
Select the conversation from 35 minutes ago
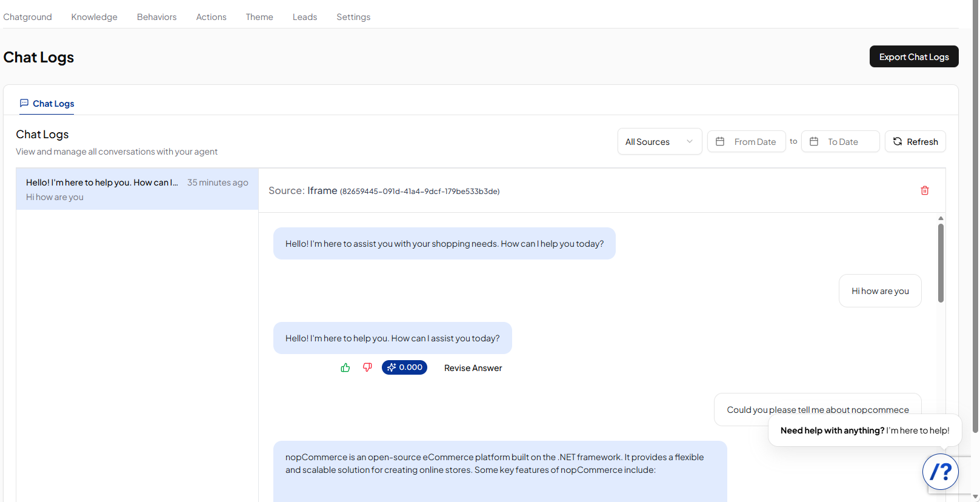click(137, 189)
